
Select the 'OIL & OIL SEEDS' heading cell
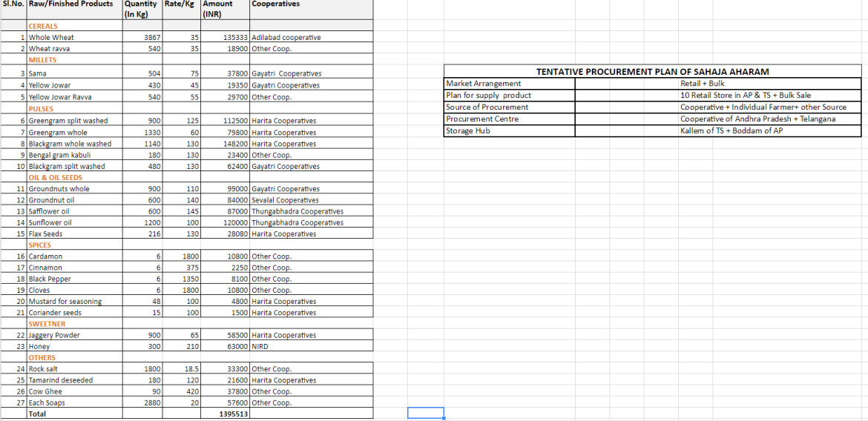(x=74, y=178)
